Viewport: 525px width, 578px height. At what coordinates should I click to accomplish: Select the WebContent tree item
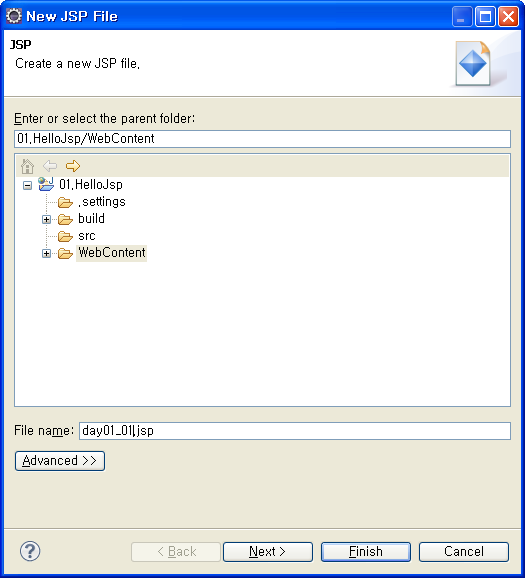click(x=112, y=253)
